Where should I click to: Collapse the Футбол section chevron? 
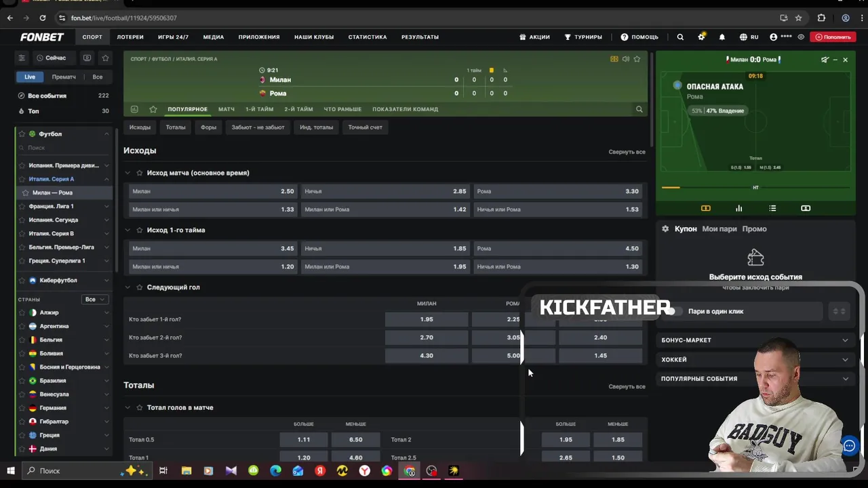click(x=106, y=134)
